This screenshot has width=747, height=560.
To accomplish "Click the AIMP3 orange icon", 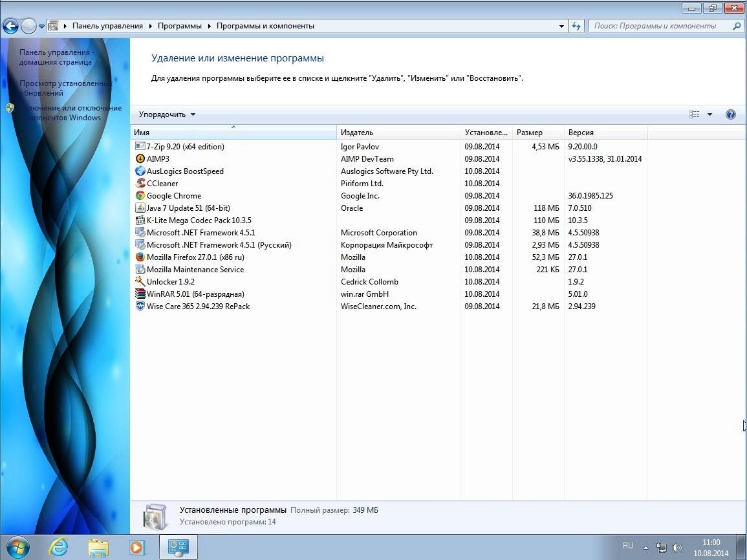I will 140,159.
